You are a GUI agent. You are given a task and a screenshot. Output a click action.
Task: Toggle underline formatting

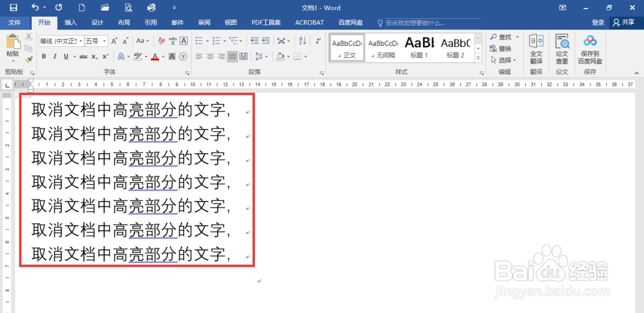click(66, 56)
